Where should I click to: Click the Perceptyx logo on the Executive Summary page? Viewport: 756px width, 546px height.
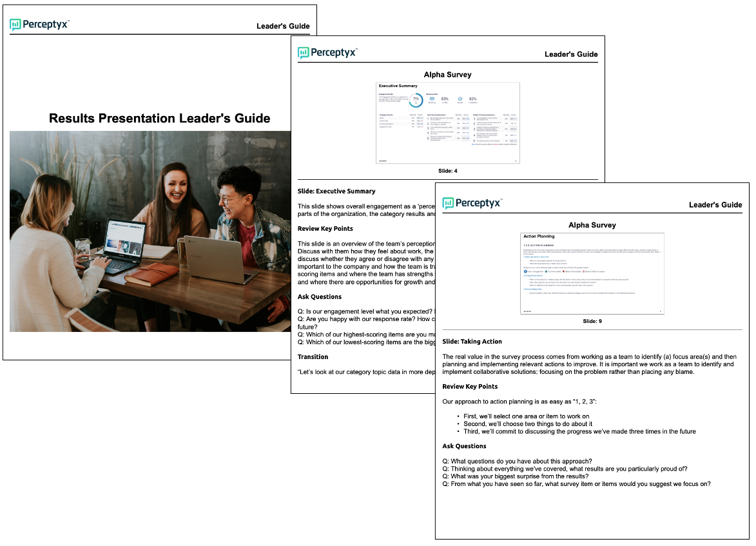328,53
